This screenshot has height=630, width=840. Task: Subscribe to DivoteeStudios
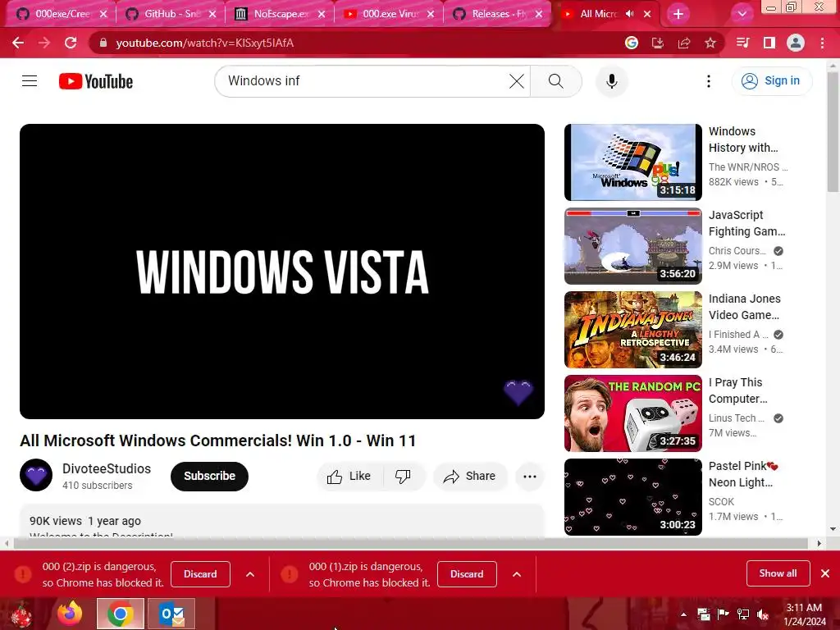pos(209,477)
